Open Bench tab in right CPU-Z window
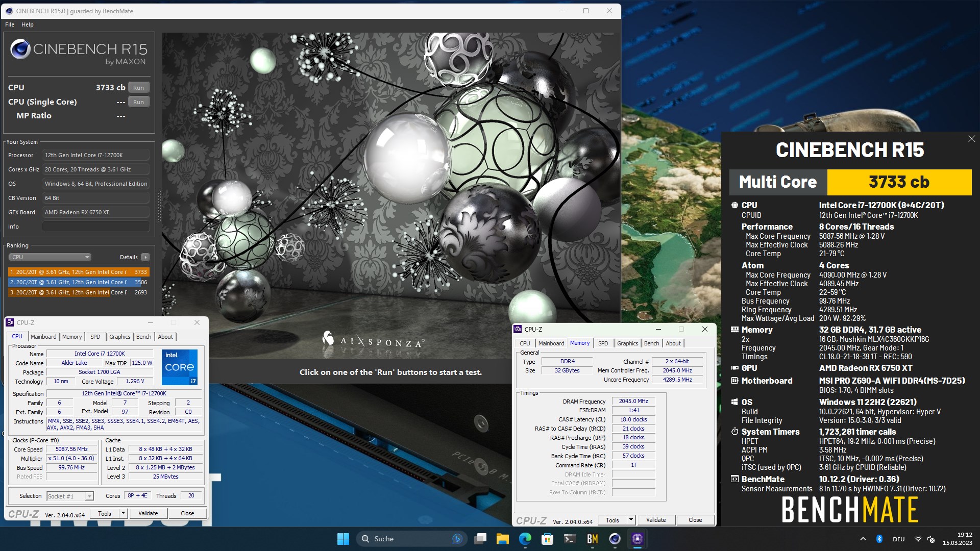The width and height of the screenshot is (980, 551). point(652,343)
